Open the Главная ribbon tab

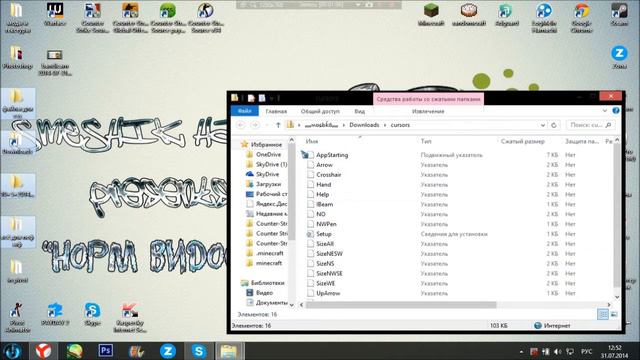pyautogui.click(x=276, y=111)
